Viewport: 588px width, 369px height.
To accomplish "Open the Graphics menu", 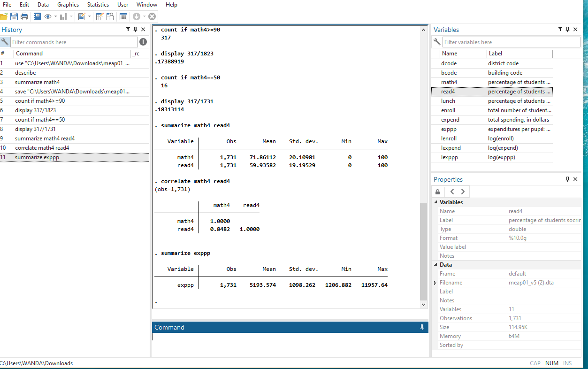I will point(68,5).
